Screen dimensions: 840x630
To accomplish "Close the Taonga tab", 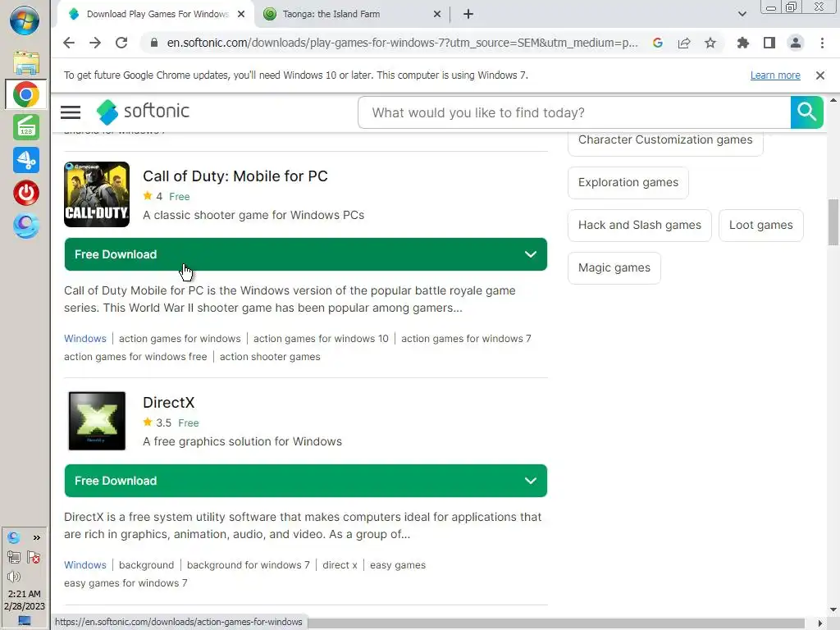I will click(437, 14).
